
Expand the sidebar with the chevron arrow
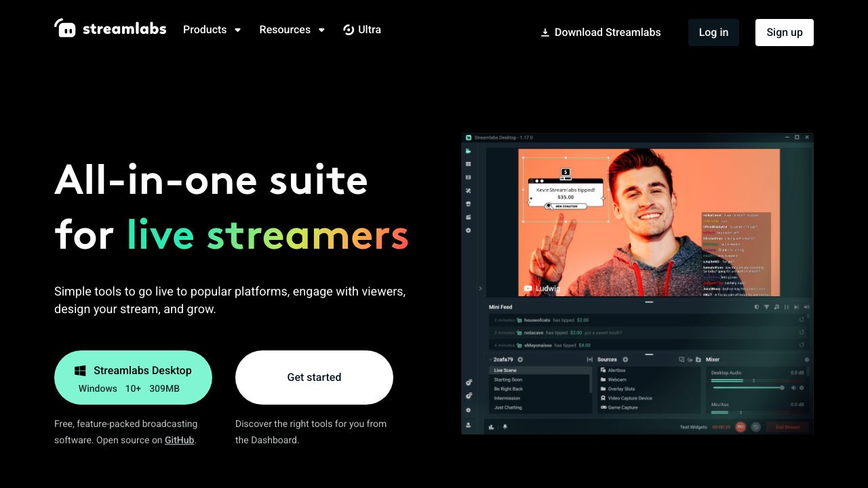click(480, 289)
